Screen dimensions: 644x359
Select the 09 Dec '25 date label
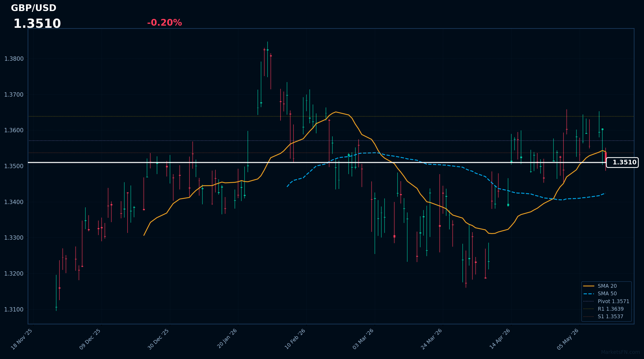coord(90,339)
